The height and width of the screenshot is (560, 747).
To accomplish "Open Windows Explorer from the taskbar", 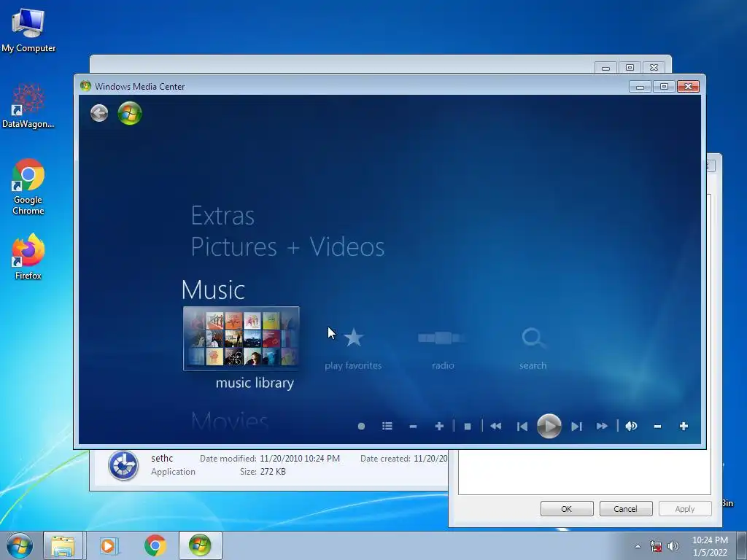I will coord(63,545).
